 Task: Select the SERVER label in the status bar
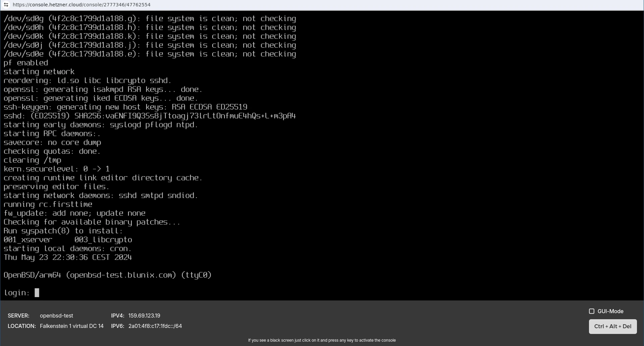[18, 316]
